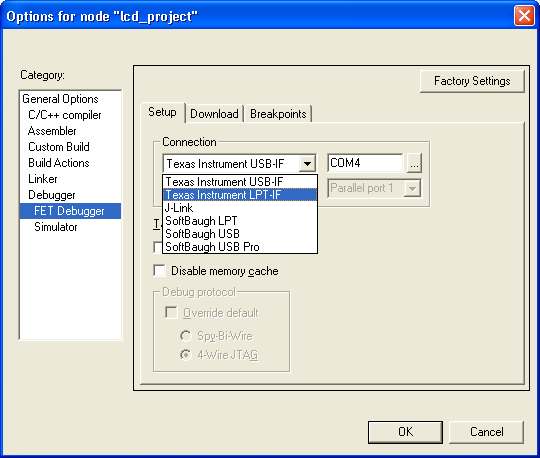540x458 pixels.
Task: Close the Options dialog window
Action: (x=524, y=16)
